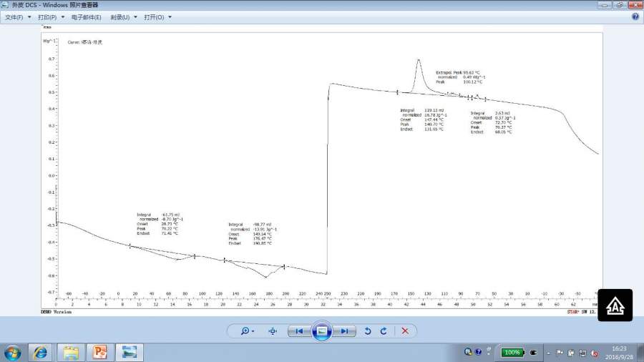Open the 刻录(U) menu
This screenshot has height=362, width=644.
pos(119,17)
